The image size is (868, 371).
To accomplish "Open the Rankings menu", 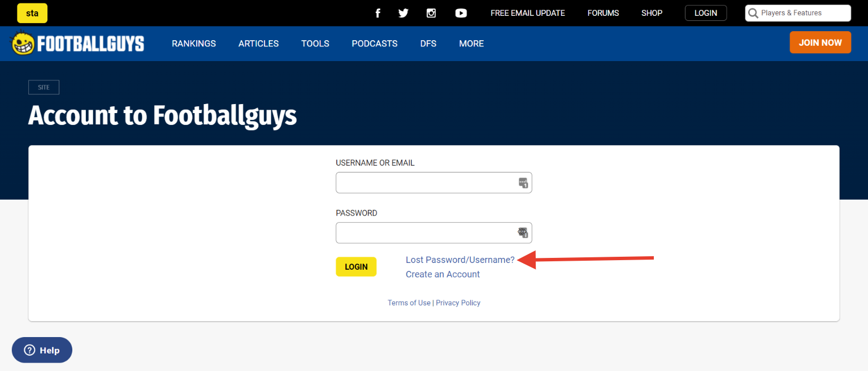I will click(x=194, y=44).
